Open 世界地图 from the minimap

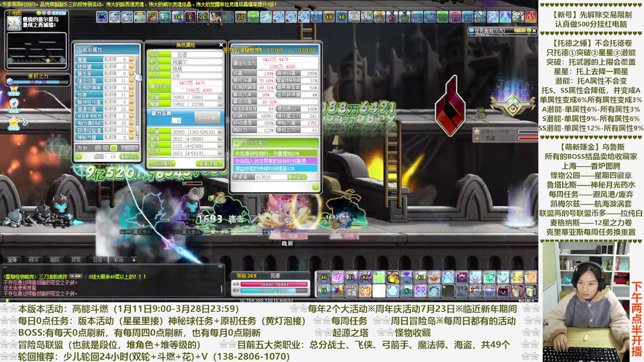(59, 13)
